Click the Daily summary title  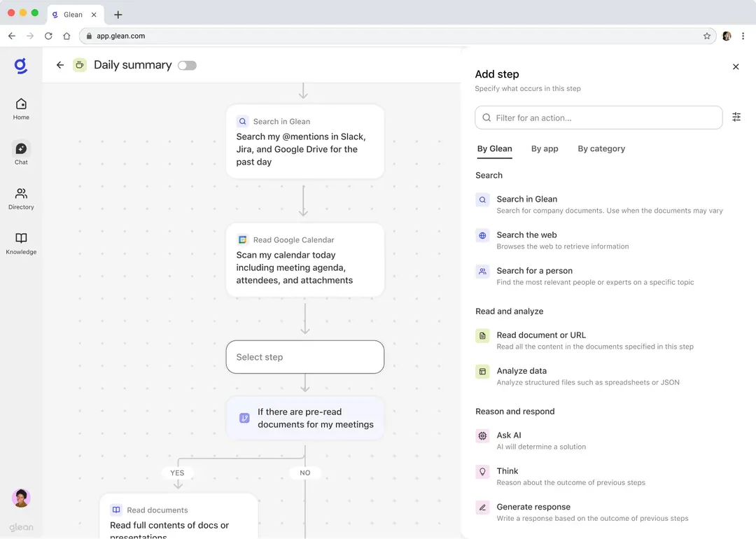point(132,65)
